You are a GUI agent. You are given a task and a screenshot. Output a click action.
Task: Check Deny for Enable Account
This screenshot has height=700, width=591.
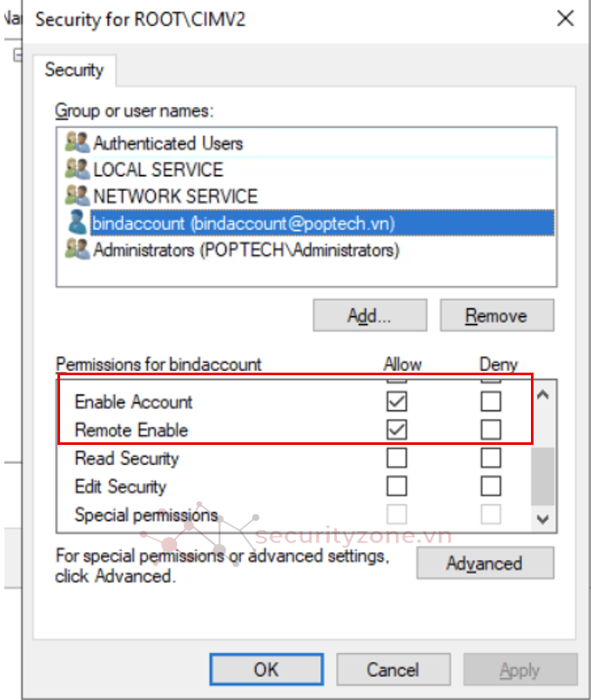pos(491,401)
